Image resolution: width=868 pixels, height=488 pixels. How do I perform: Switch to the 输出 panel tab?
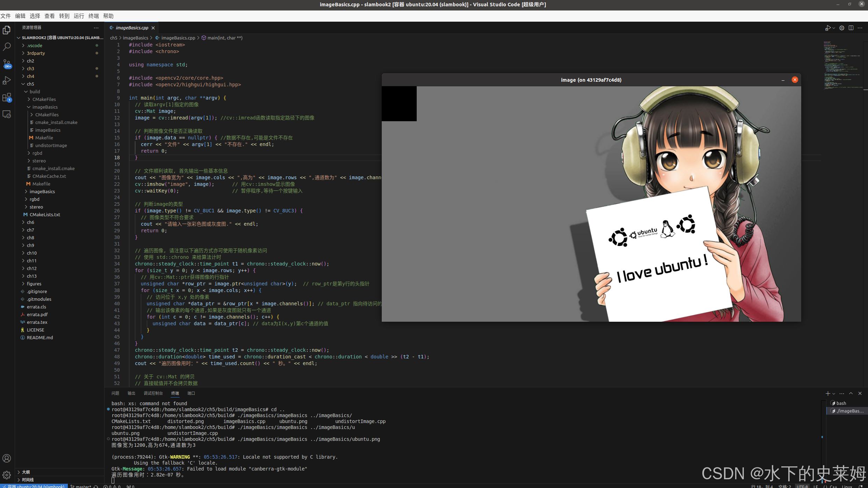pyautogui.click(x=131, y=393)
